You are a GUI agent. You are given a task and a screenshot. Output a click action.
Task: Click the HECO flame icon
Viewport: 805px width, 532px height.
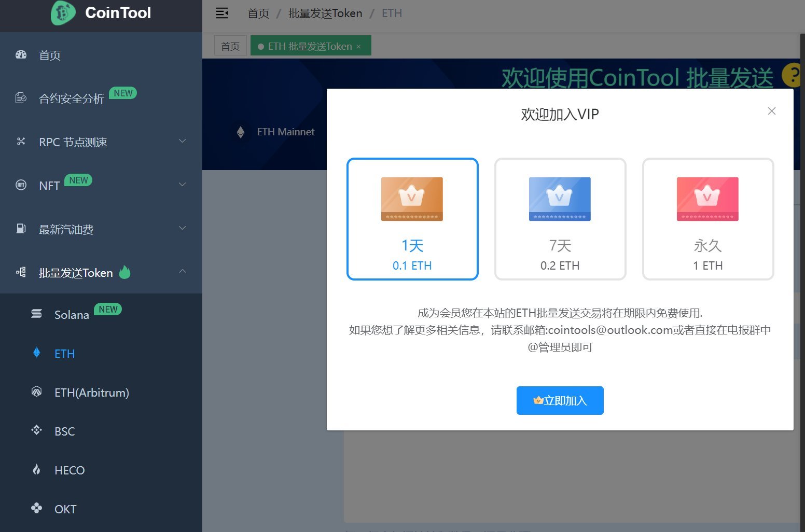(x=36, y=469)
